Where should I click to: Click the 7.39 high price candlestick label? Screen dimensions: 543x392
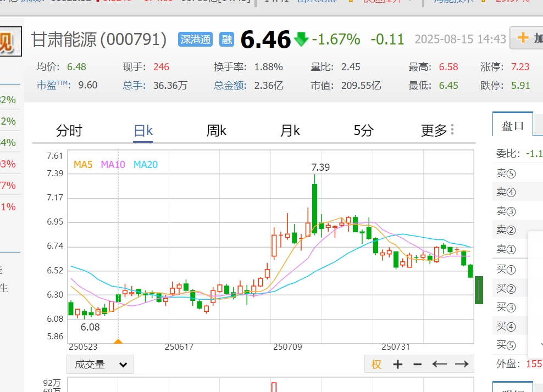click(x=320, y=167)
